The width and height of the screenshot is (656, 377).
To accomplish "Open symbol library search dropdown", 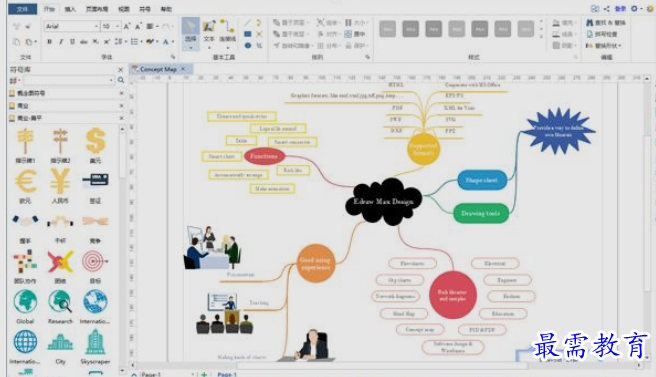I will [x=111, y=80].
